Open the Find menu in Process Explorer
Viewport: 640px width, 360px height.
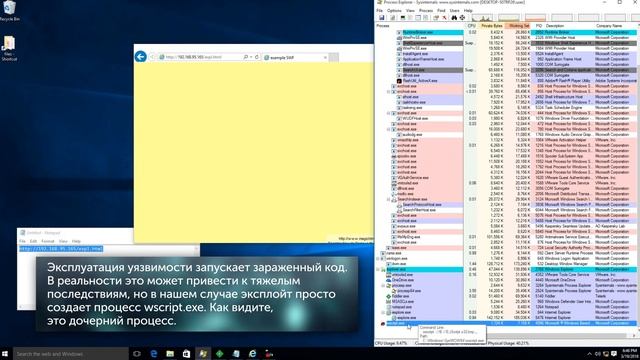[441, 11]
